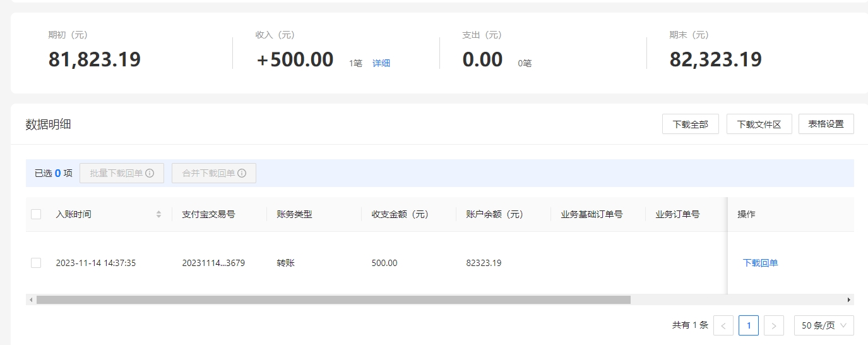868x345 pixels.
Task: Click the 82323.19 balance cell
Action: [x=484, y=263]
